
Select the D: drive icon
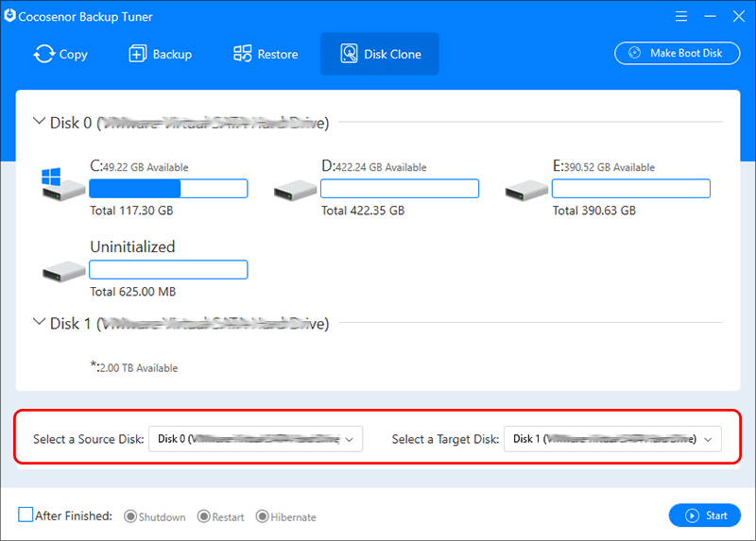pyautogui.click(x=295, y=191)
